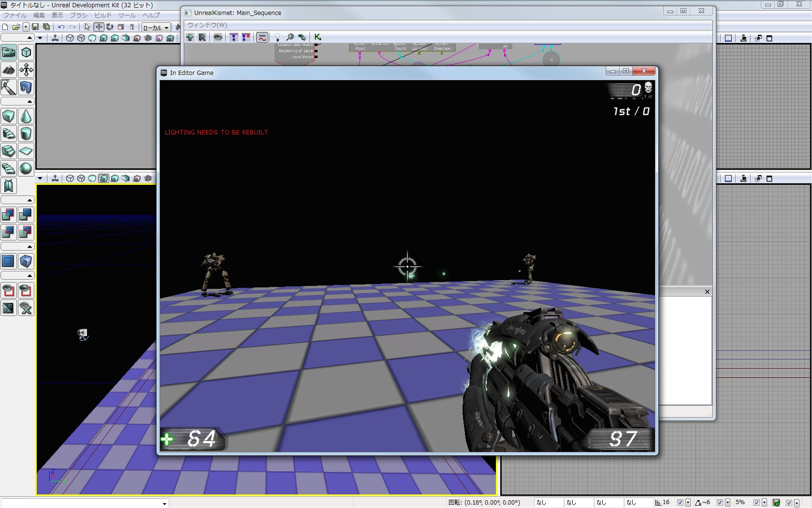Toggle realtime joystick in lower viewport toolbar

coord(55,178)
